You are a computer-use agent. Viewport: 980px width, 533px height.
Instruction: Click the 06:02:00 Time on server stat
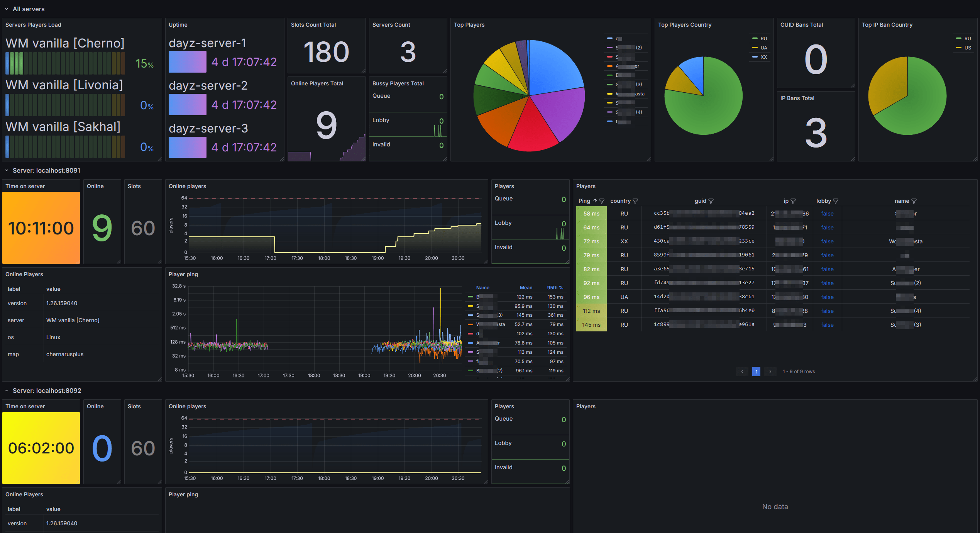pos(41,448)
